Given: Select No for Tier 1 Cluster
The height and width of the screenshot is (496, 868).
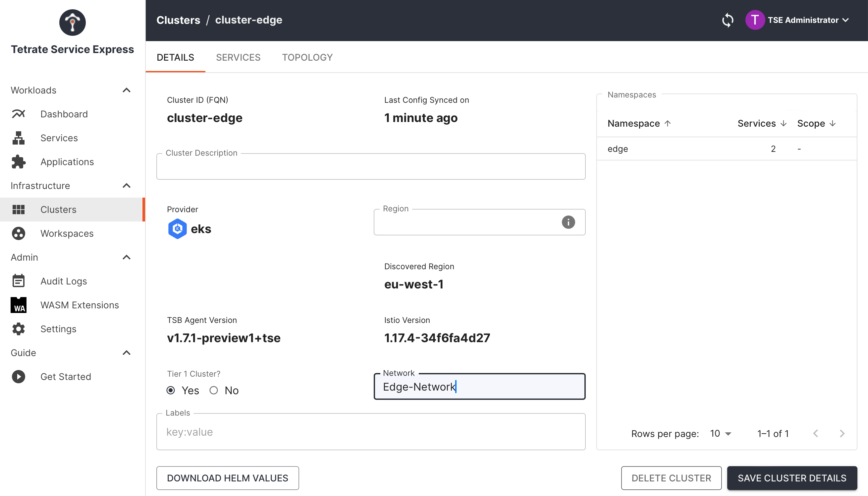Looking at the screenshot, I should pos(214,390).
